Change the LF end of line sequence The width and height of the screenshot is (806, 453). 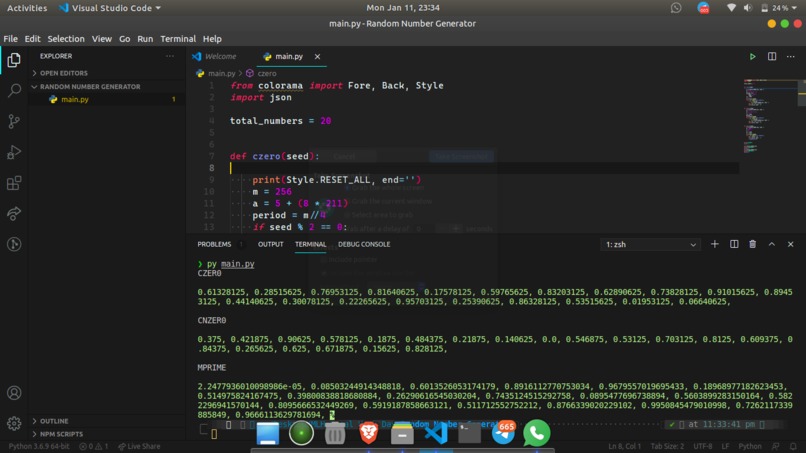click(725, 446)
